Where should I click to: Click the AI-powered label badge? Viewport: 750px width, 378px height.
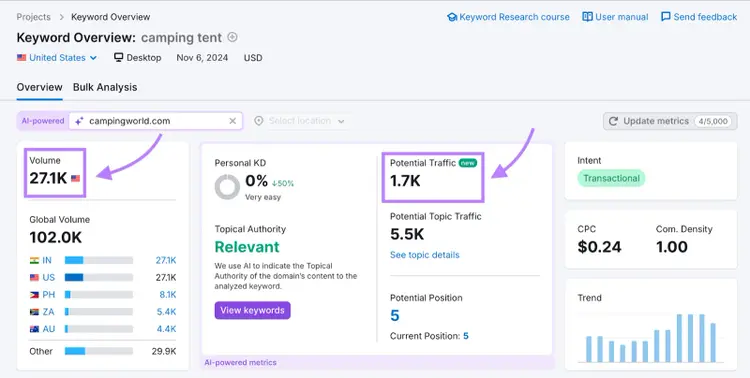tap(43, 121)
